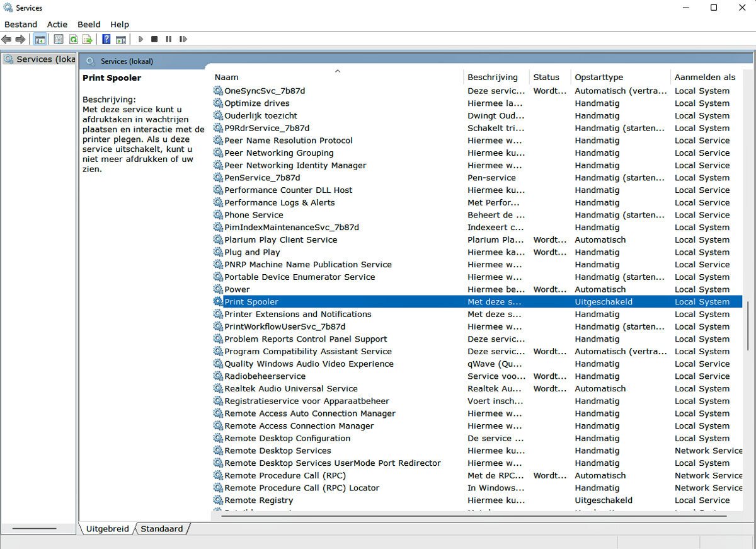Click the Start Service play icon
The image size is (756, 549).
click(x=140, y=39)
